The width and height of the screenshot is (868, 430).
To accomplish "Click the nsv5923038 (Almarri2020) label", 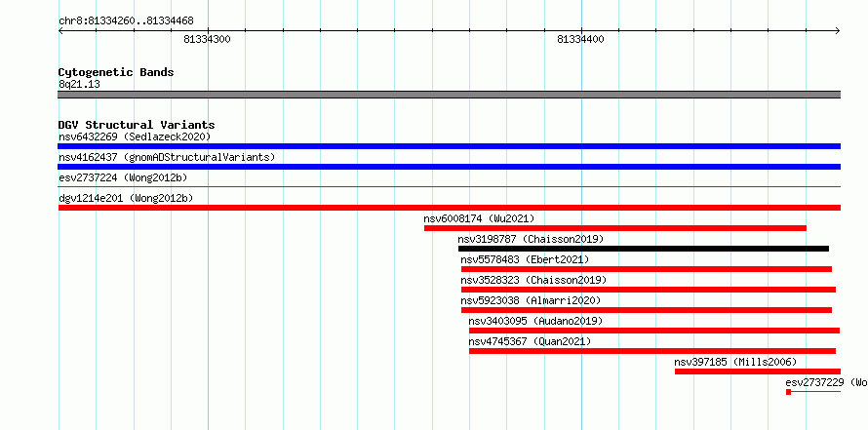I will tap(531, 300).
